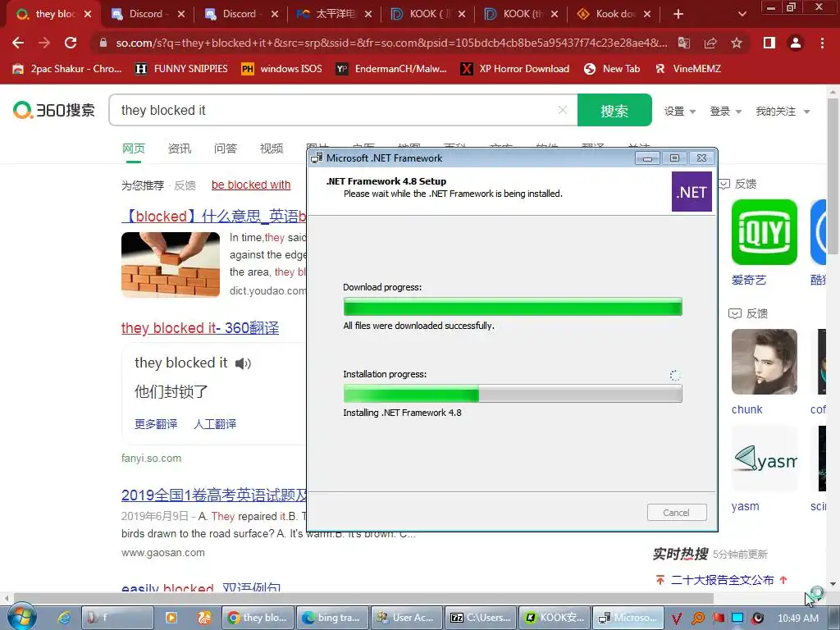Image resolution: width=840 pixels, height=630 pixels.
Task: Switch to the KOOK安... taskbar window
Action: [555, 618]
